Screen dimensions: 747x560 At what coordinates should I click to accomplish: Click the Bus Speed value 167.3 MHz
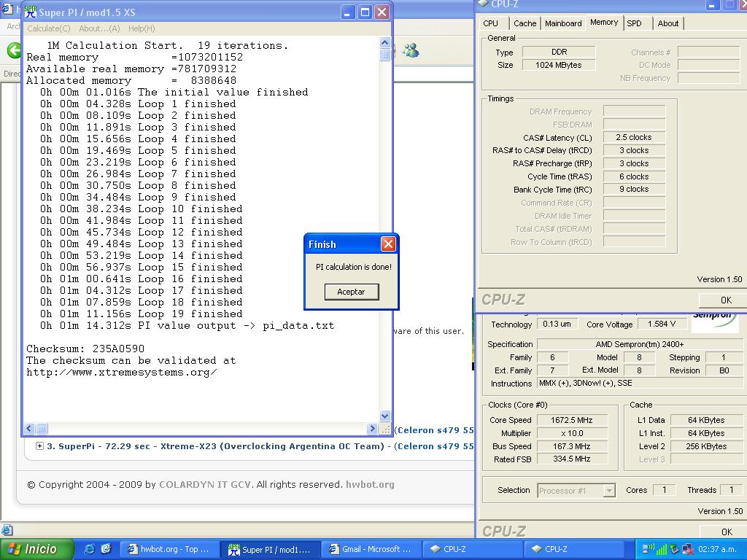(x=572, y=446)
